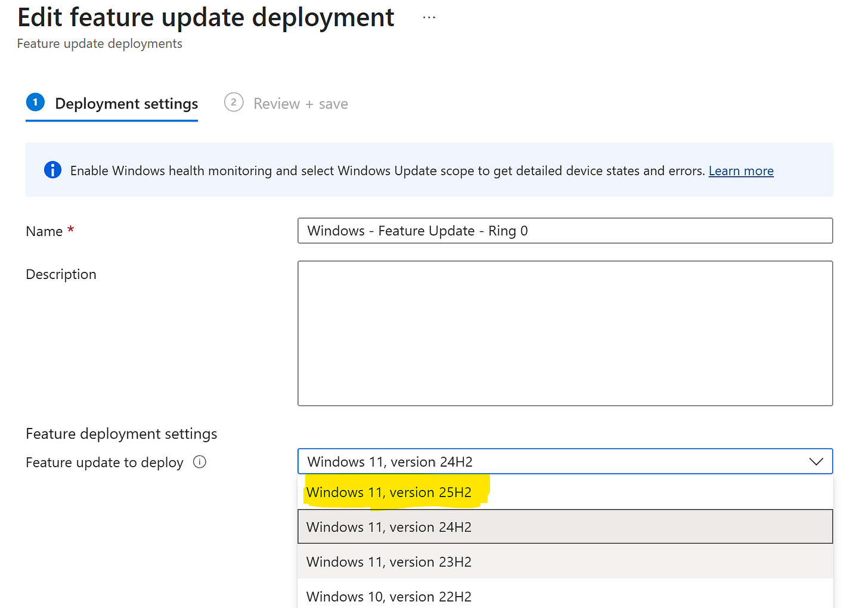This screenshot has height=608, width=868.
Task: Open the Learn more link
Action: point(741,171)
